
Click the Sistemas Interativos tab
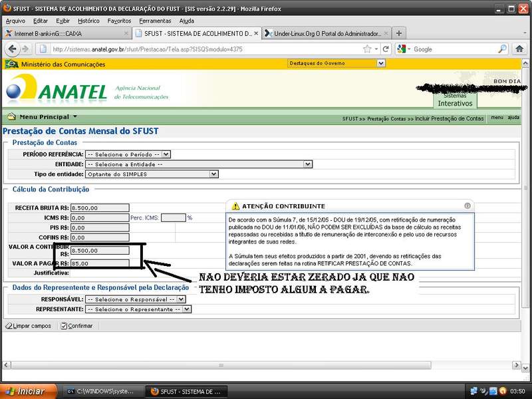pyautogui.click(x=455, y=100)
